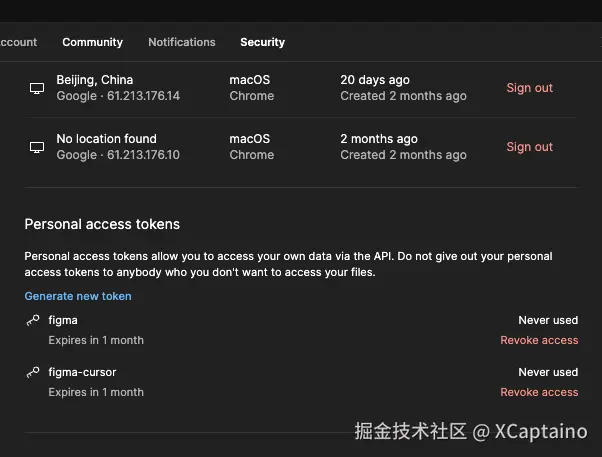Switch to the Community tab
This screenshot has width=602, height=457.
[92, 42]
